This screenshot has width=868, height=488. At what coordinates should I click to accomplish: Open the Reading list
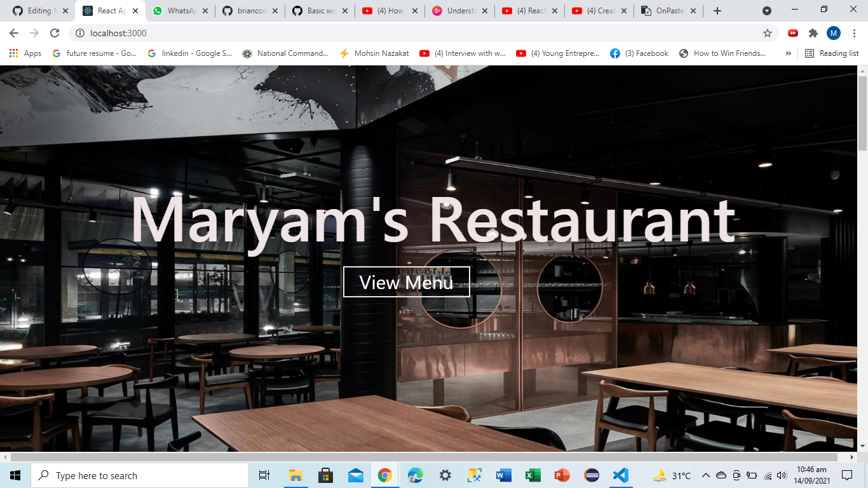coord(832,53)
